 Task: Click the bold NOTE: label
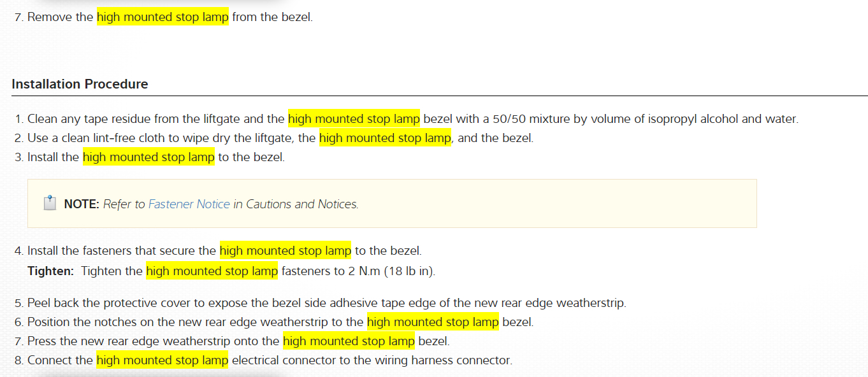[x=82, y=204]
